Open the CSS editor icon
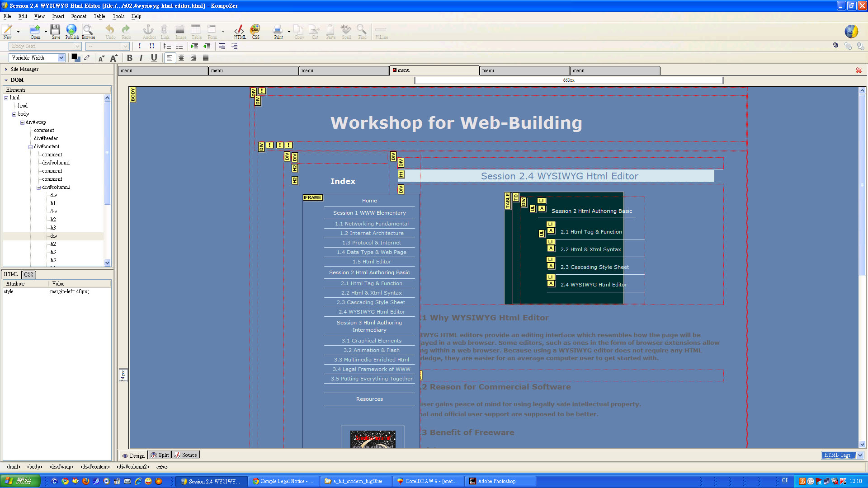Viewport: 868px width, 488px height. point(255,31)
